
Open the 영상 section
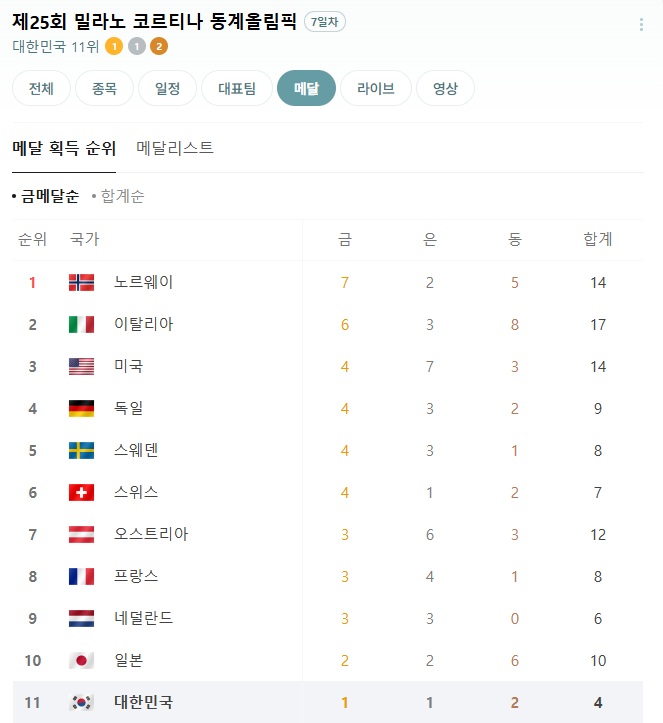click(x=445, y=88)
